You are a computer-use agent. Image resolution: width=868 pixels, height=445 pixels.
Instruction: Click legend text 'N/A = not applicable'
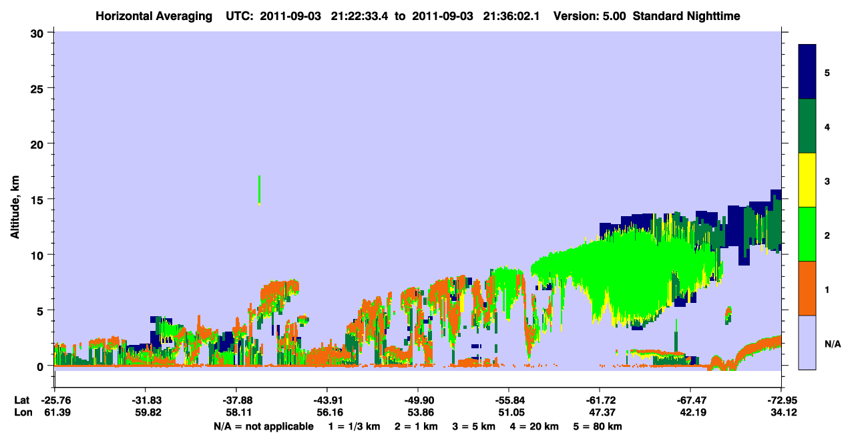click(263, 426)
